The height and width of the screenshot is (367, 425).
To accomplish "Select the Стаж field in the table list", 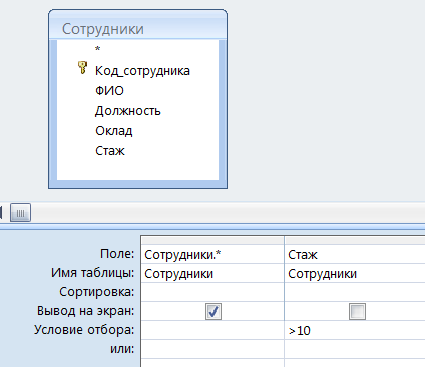I will 110,151.
